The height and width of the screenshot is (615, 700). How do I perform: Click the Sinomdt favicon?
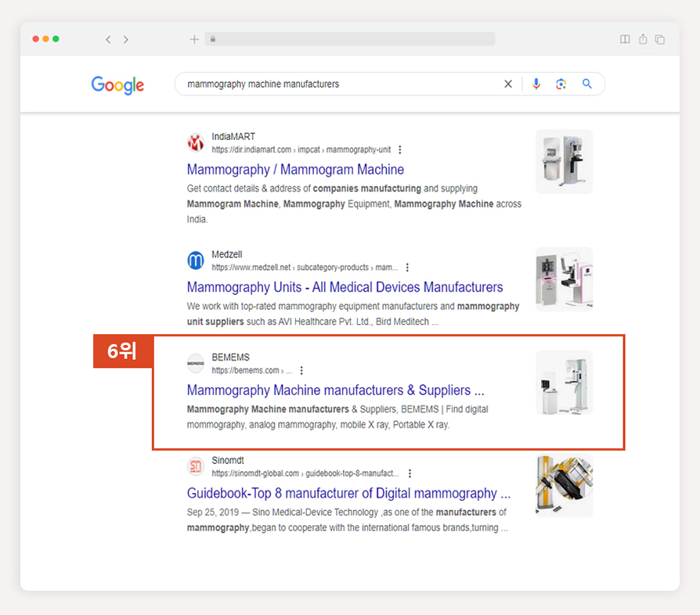coord(196,466)
